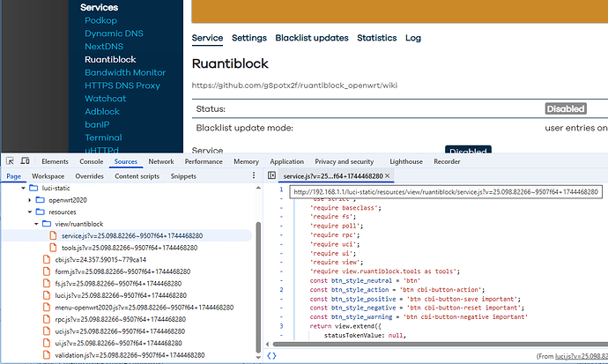Open the Privacy and security tab
The image size is (608, 364).
(345, 161)
